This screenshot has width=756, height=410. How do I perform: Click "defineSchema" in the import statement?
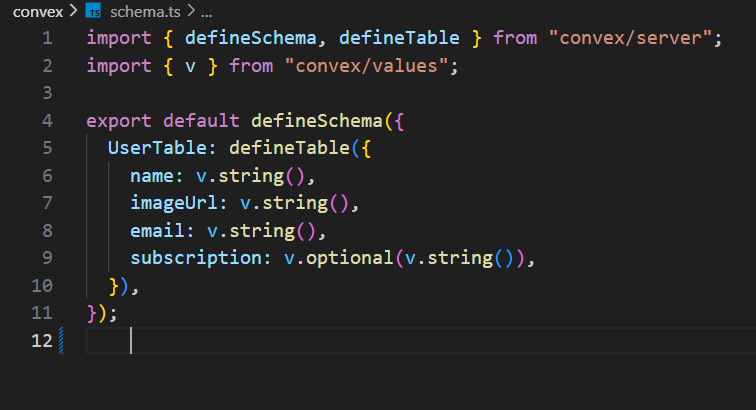point(251,38)
